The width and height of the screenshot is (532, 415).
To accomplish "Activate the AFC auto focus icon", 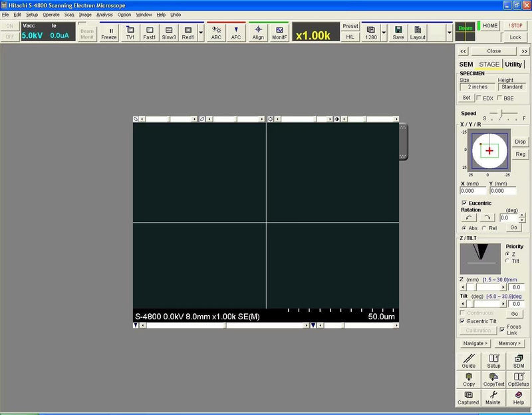I will [236, 33].
